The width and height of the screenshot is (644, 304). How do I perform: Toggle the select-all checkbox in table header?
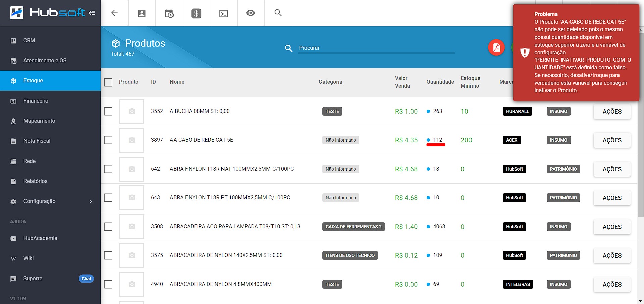coord(108,82)
